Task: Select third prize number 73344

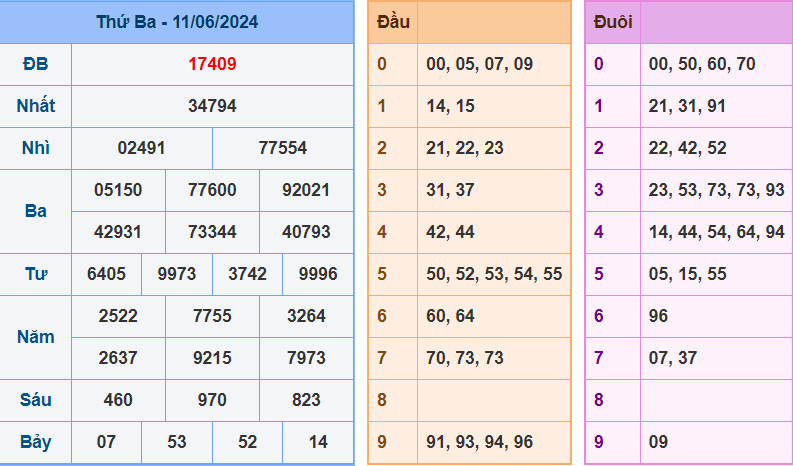Action: (x=212, y=232)
